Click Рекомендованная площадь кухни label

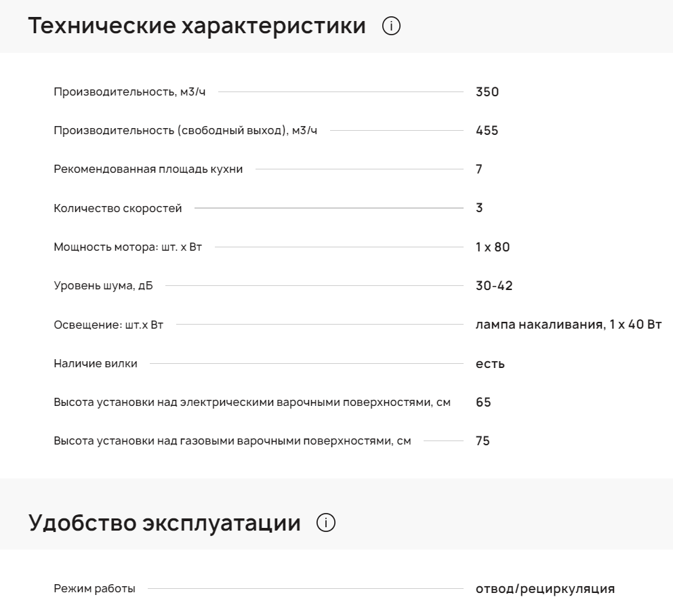click(148, 169)
